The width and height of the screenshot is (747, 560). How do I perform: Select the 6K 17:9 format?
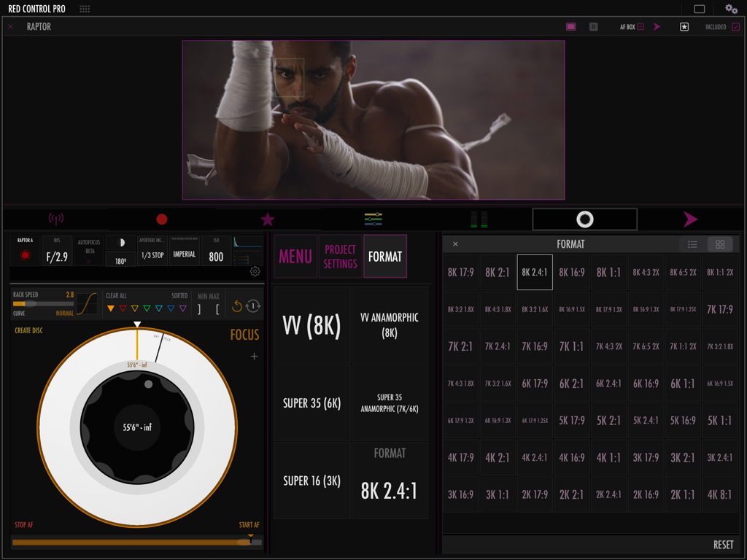pos(535,384)
